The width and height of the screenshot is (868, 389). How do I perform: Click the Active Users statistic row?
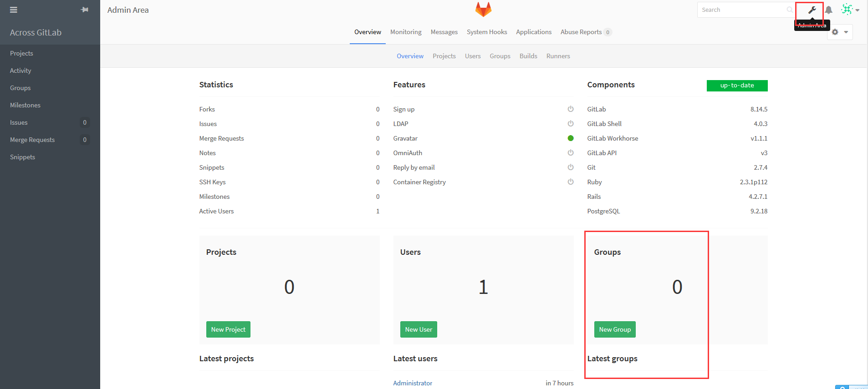(x=289, y=211)
